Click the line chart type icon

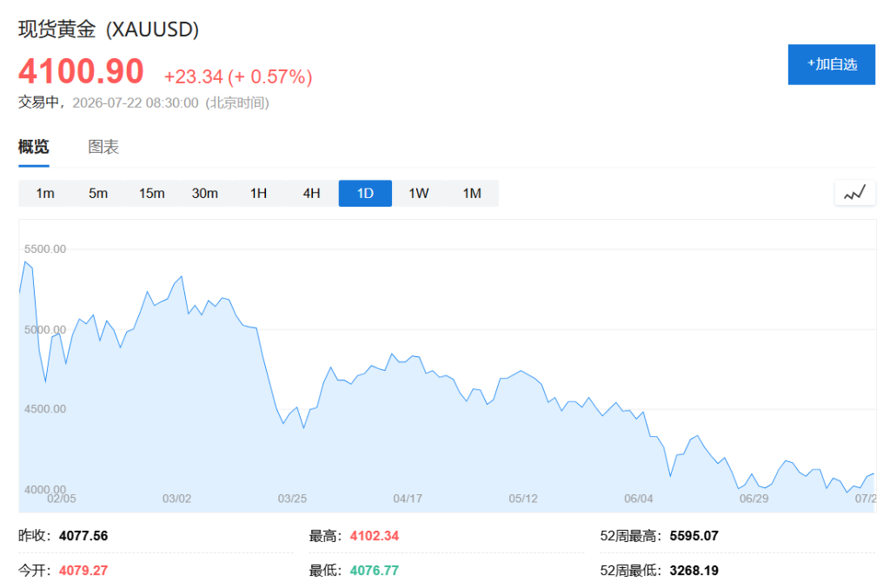click(x=855, y=193)
